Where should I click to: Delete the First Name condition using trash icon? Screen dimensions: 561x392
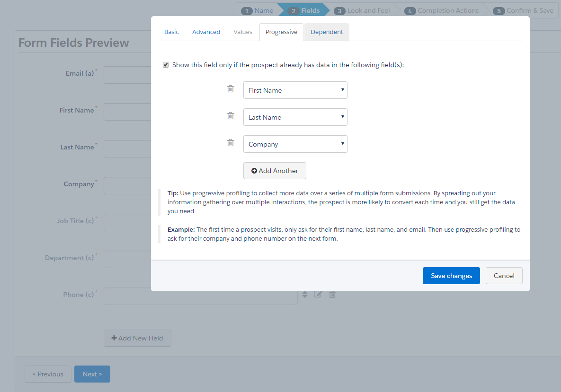(x=231, y=88)
